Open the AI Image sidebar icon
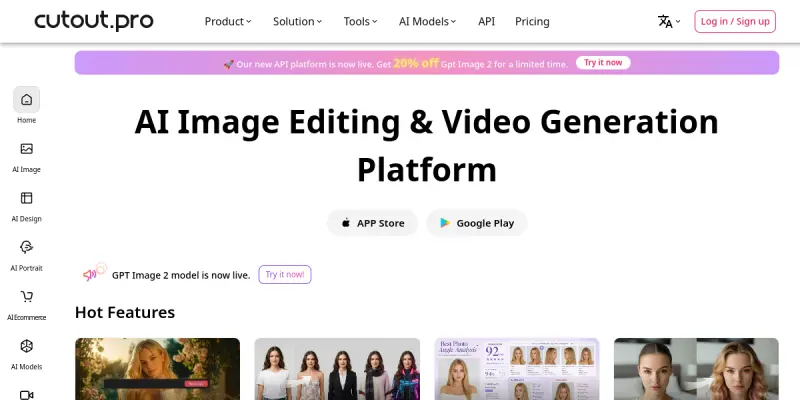Viewport: 800px width, 400px height. point(27,148)
